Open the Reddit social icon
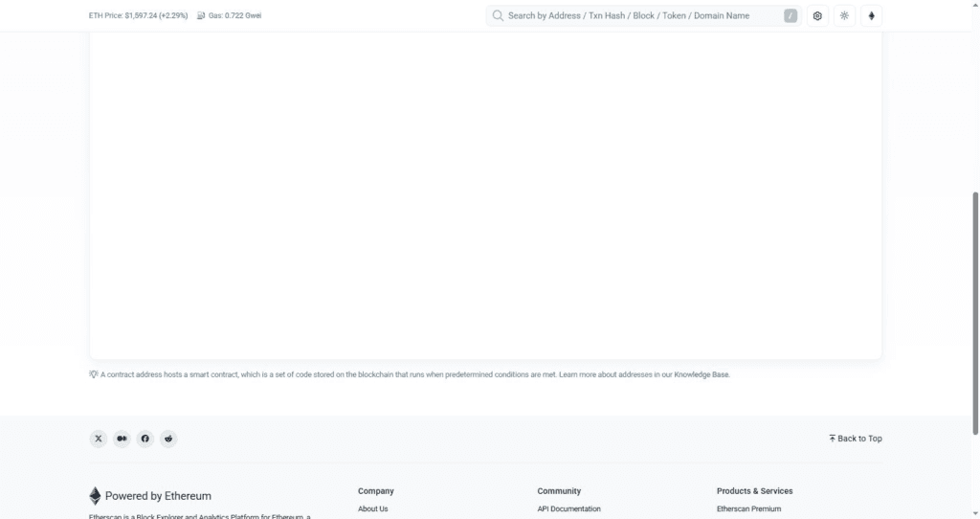Screen dimensions: 980x519 point(168,439)
